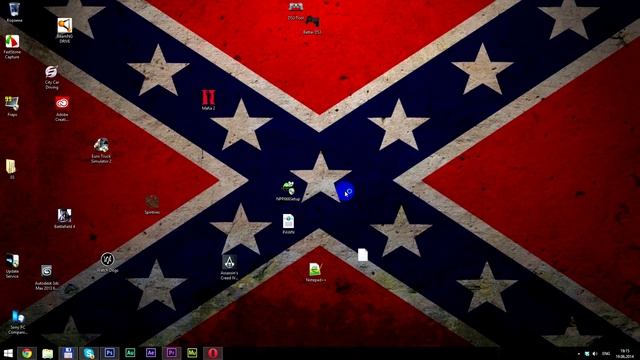Open Google Chrome from the taskbar
The image size is (640, 360).
[x=27, y=353]
